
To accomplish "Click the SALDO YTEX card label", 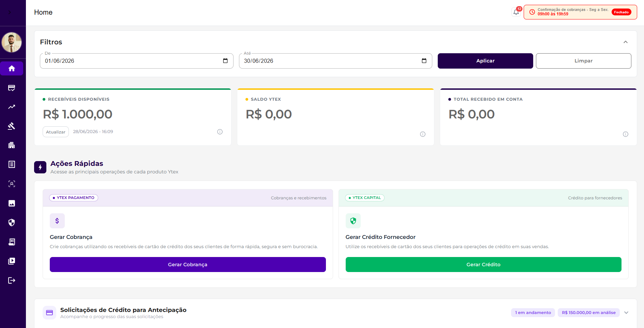I will (x=266, y=99).
